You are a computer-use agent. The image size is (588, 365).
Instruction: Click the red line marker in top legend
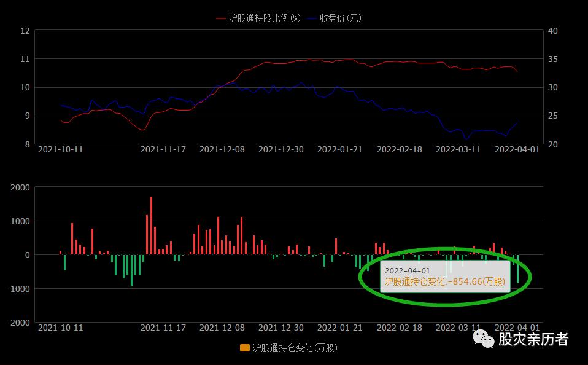(x=222, y=18)
